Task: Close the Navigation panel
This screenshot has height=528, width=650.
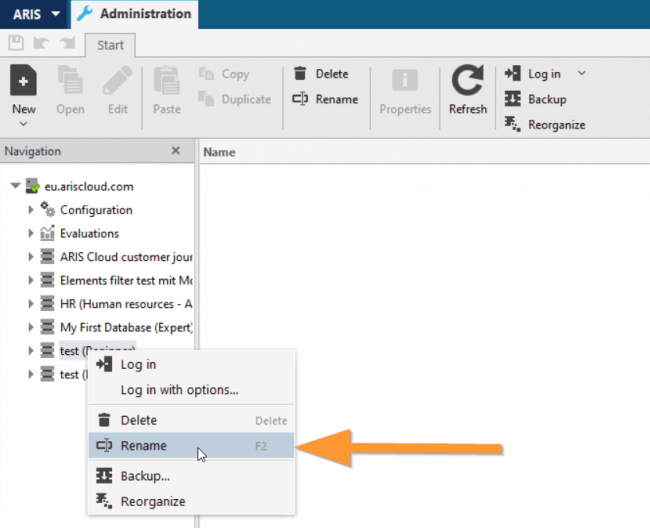Action: (176, 150)
